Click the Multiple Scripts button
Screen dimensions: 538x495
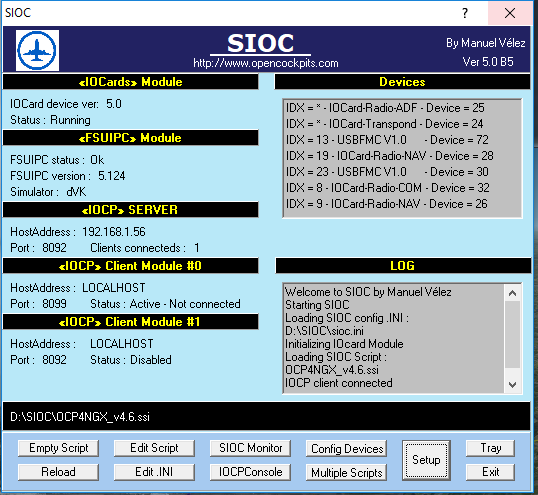[x=346, y=472]
